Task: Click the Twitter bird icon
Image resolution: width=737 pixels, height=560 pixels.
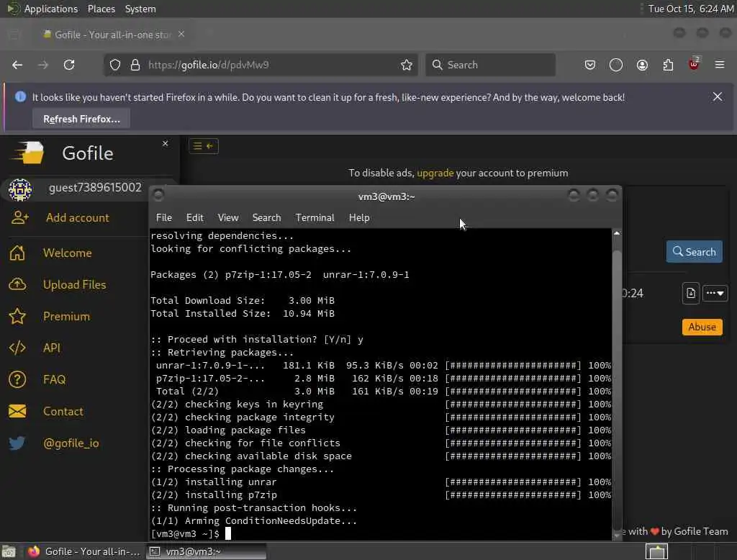Action: (17, 443)
